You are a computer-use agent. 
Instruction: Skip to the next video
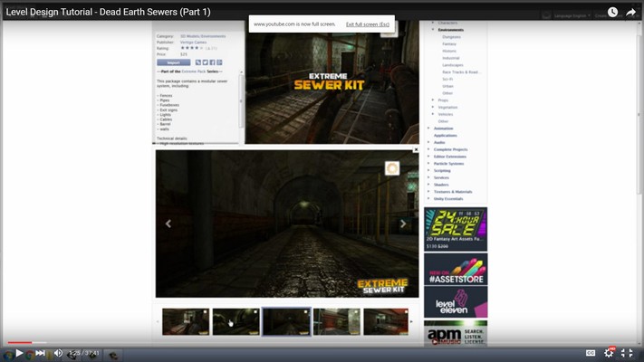tap(40, 353)
